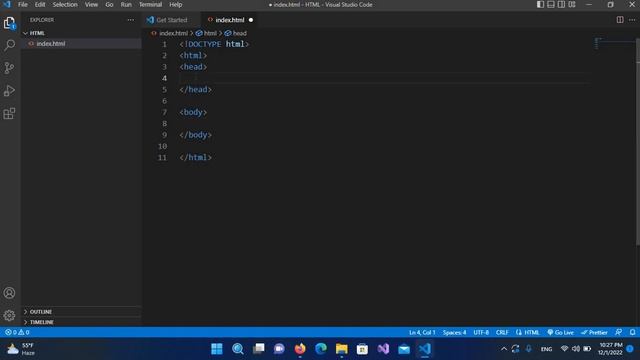The height and width of the screenshot is (360, 640).
Task: Click the html breadcrumb element
Action: [207, 33]
